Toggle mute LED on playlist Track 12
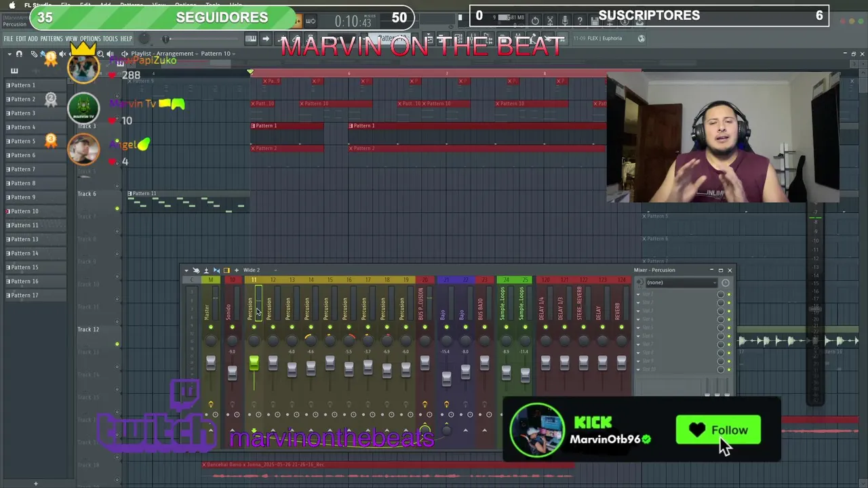 pyautogui.click(x=117, y=344)
